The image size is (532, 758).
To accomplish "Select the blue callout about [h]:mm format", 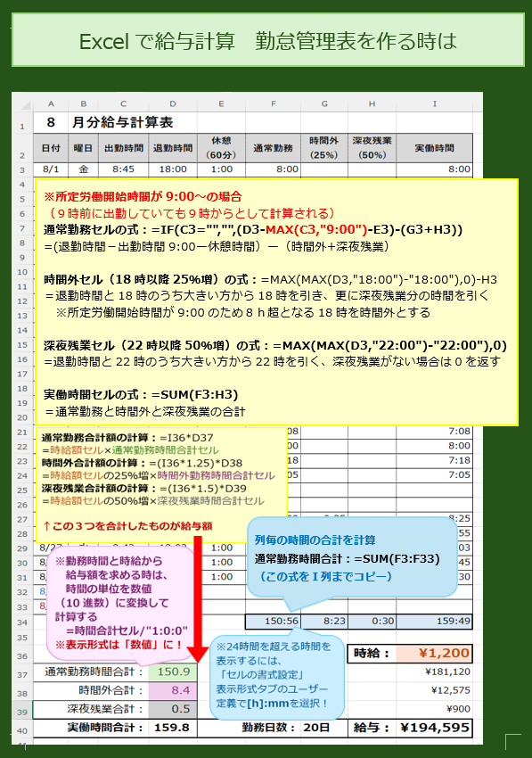I will [277, 675].
